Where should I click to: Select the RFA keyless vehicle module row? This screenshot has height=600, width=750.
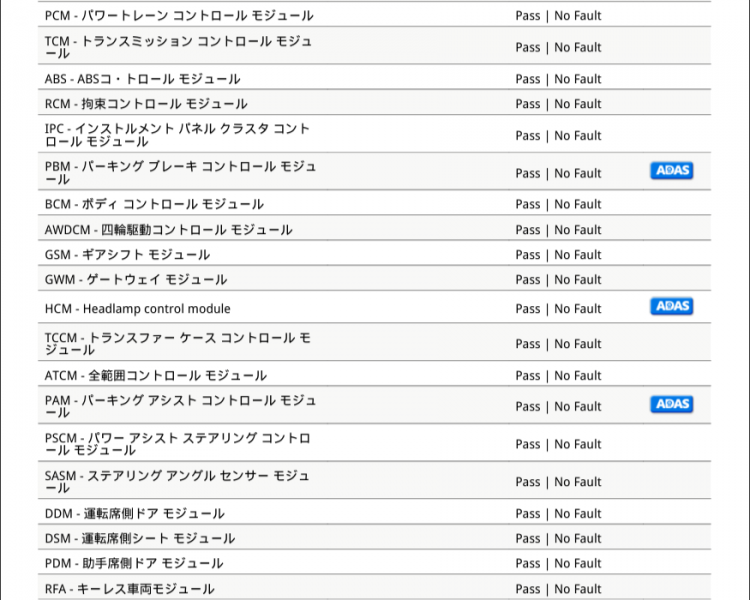click(375, 588)
